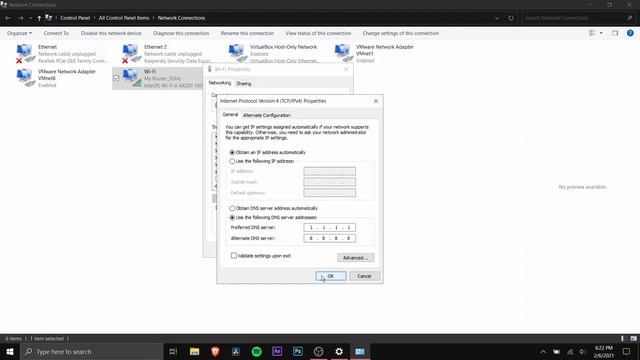Select the Networking tab in Wi-Fi Properties
This screenshot has height=360, width=640.
[220, 83]
